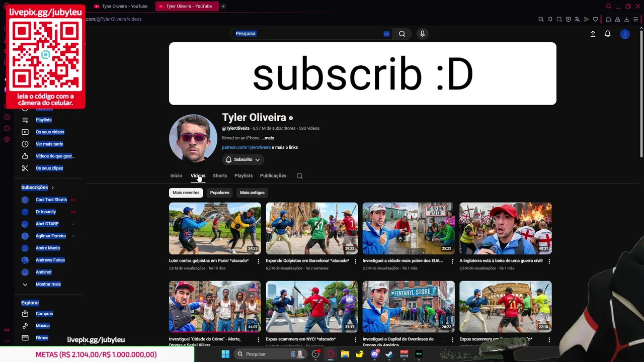The width and height of the screenshot is (644, 362).
Task: Open YouTube notifications bell
Action: coord(608,34)
